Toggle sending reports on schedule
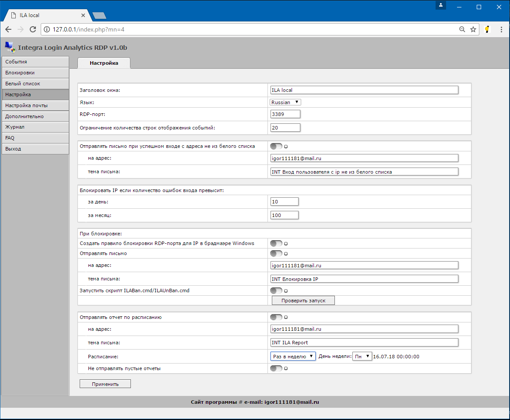510x420 pixels. 276,317
